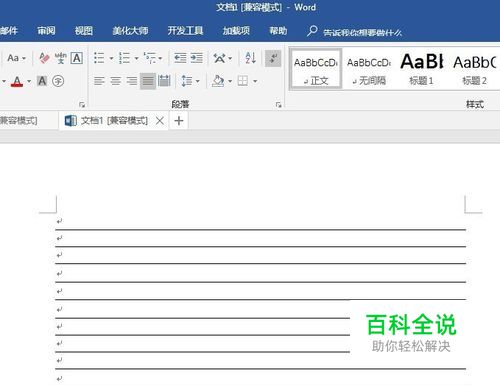Image resolution: width=500 pixels, height=385 pixels.
Task: Add a new document tab
Action: tap(179, 121)
